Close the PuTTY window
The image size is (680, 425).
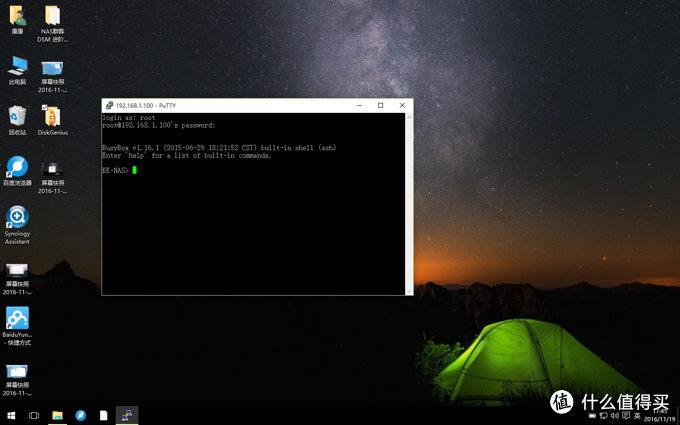[402, 105]
